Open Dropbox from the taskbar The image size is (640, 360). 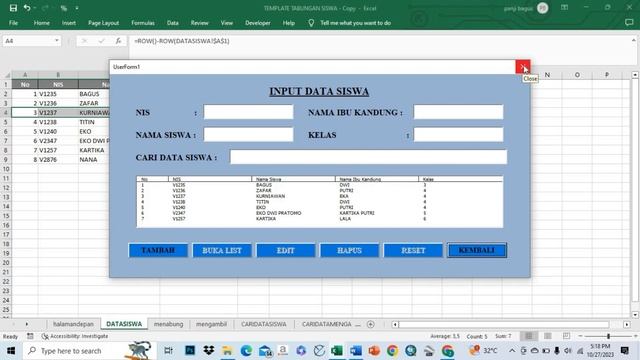click(x=209, y=351)
